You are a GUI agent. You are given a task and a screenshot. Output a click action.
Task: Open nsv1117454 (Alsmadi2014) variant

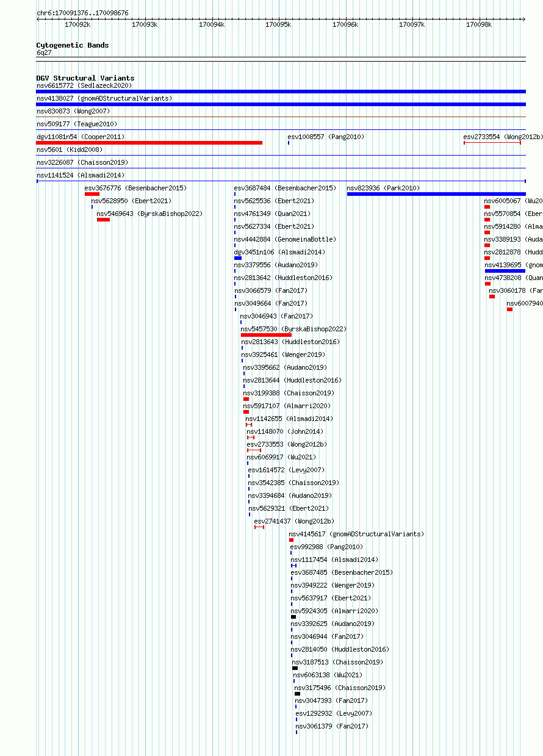(x=334, y=560)
